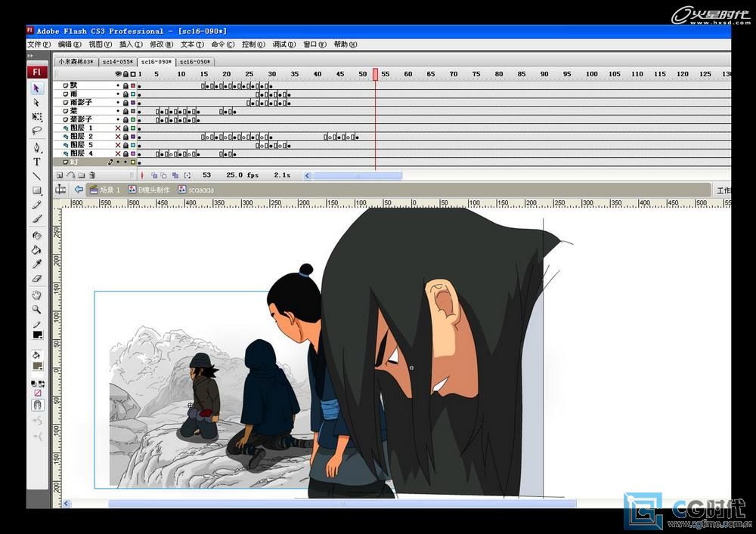Click the Black and White colors icon

[x=33, y=384]
